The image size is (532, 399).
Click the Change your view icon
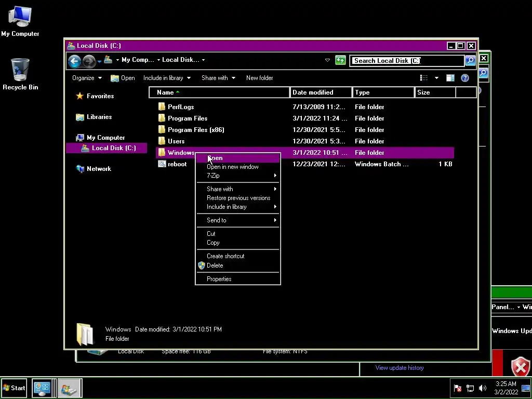(424, 78)
